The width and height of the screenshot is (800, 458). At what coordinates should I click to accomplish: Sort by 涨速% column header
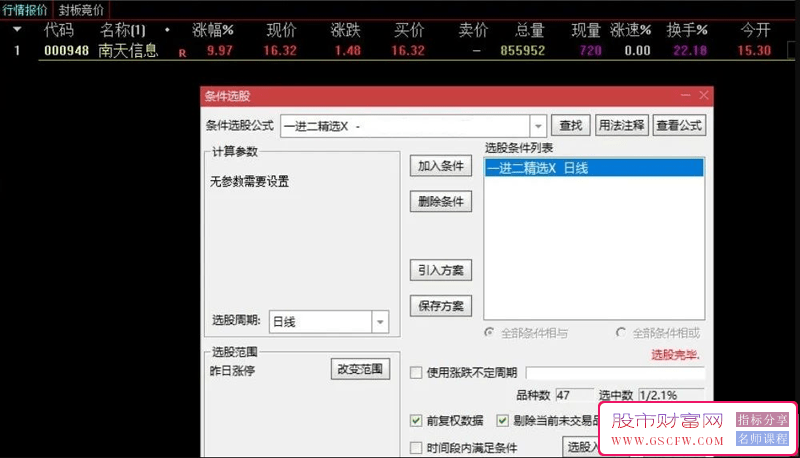tap(631, 30)
